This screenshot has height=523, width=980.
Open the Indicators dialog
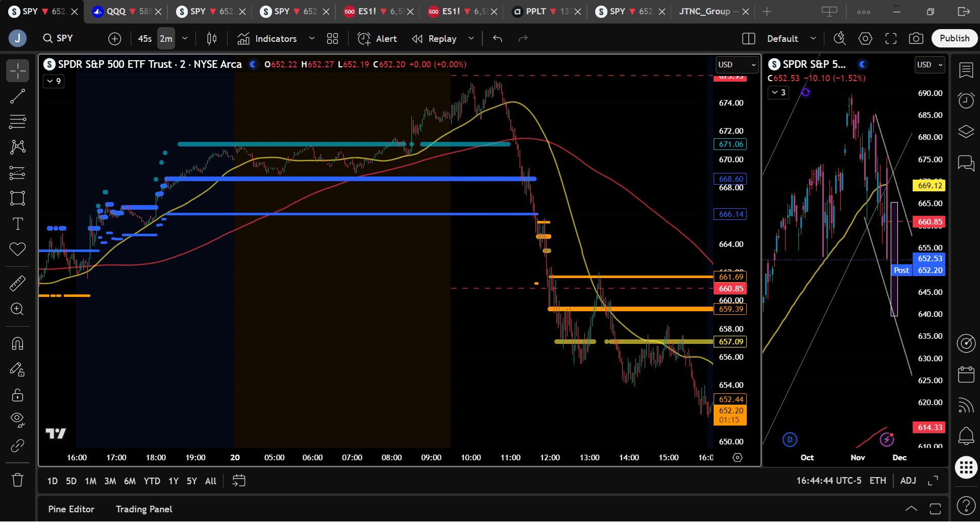pyautogui.click(x=267, y=38)
